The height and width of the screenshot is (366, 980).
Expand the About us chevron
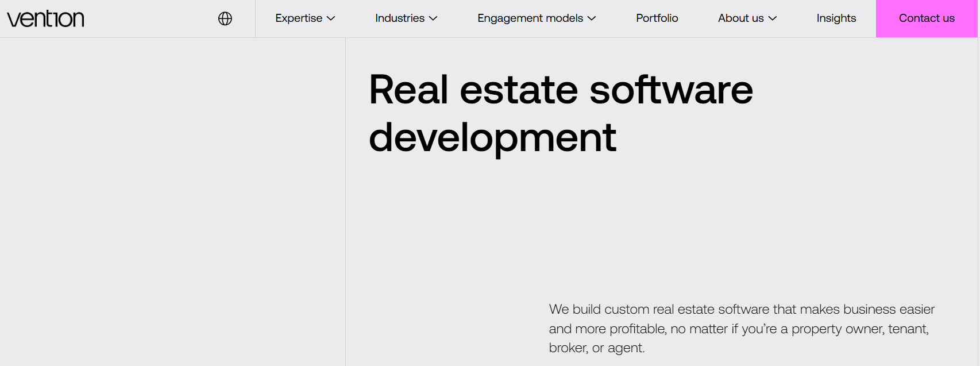click(773, 18)
